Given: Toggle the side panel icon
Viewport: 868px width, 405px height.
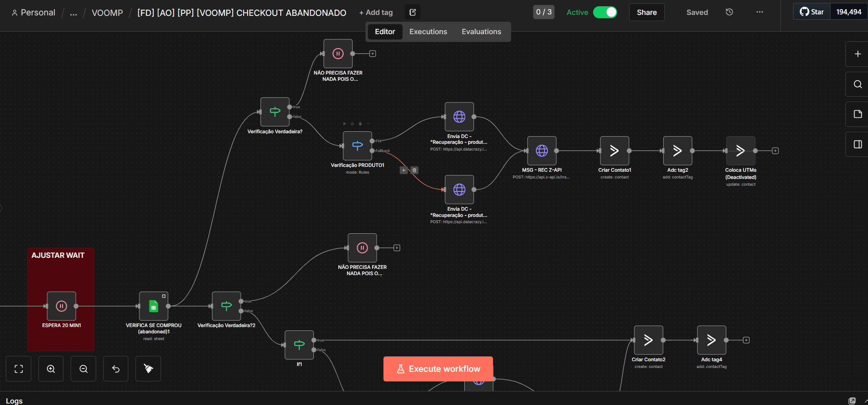Looking at the screenshot, I should 857,144.
